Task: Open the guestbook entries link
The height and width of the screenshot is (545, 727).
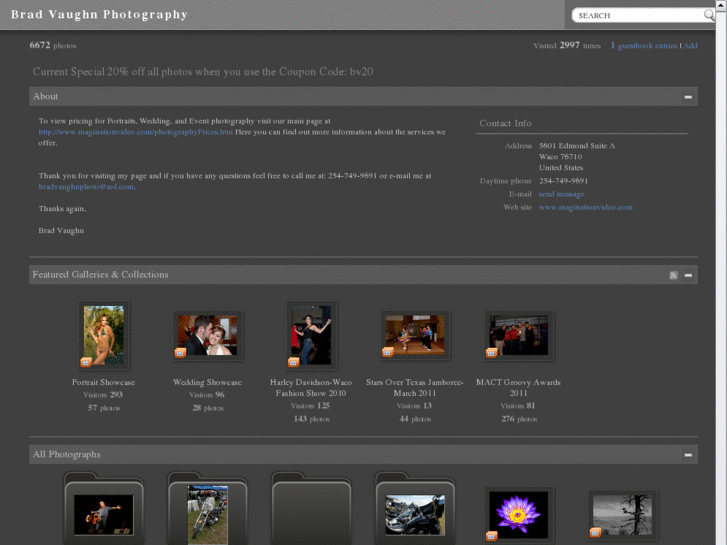Action: [647, 46]
